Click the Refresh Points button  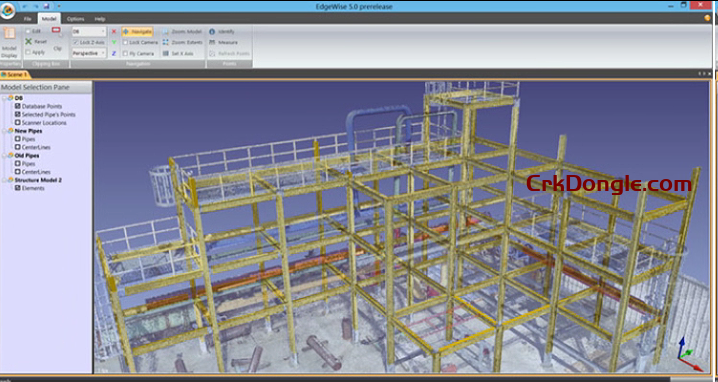pos(229,53)
